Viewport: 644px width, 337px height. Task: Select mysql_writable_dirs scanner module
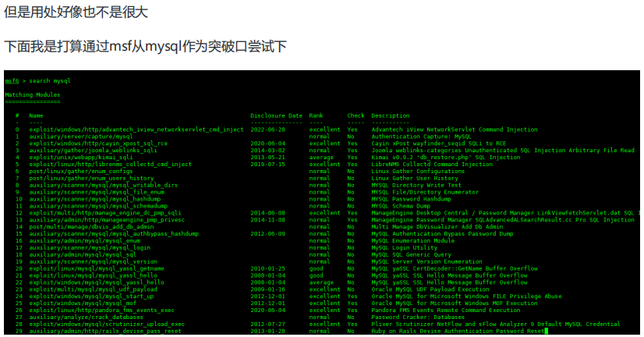coord(103,186)
